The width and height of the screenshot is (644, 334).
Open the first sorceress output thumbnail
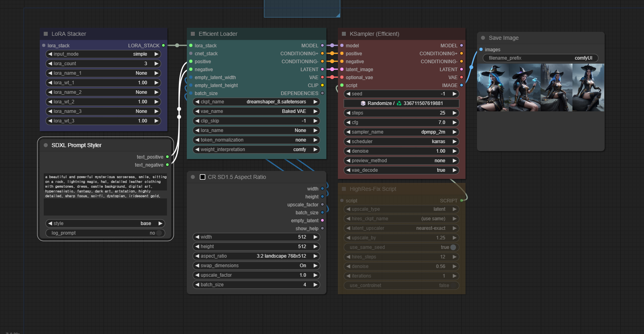pyautogui.click(x=493, y=87)
